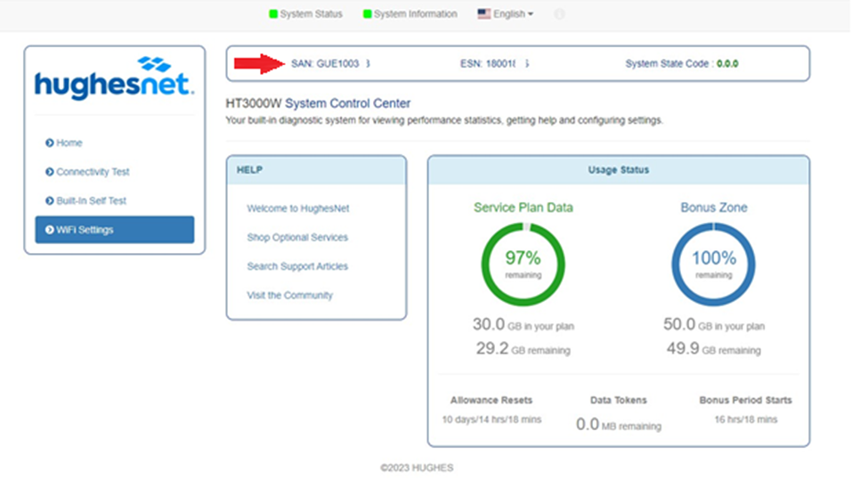Open the Built-In Self Test page
The height and width of the screenshot is (489, 868).
coord(91,201)
